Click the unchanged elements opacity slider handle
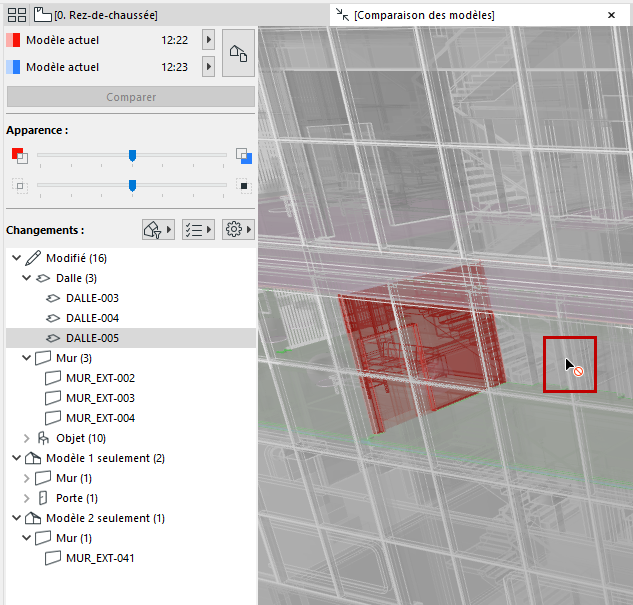The image size is (633, 605). [x=132, y=186]
